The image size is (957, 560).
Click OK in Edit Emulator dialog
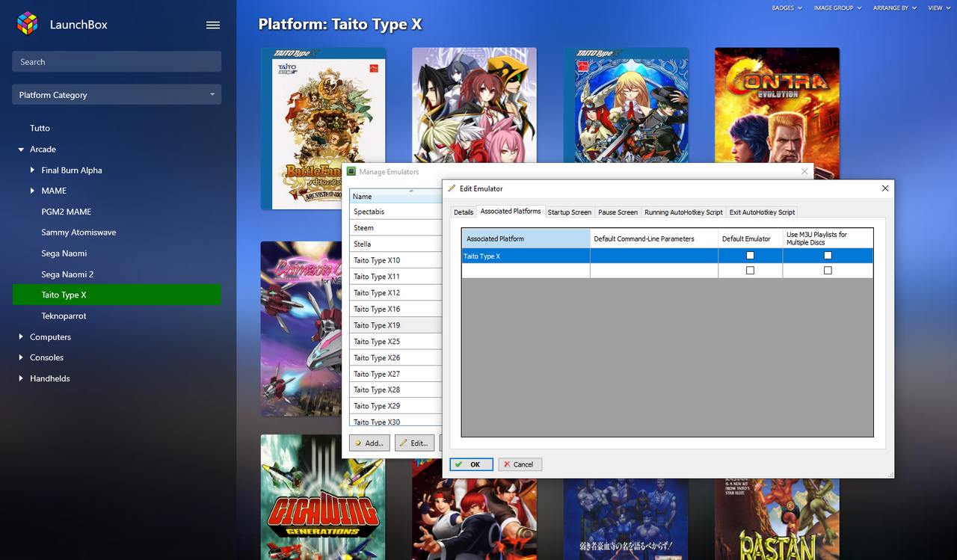[471, 464]
